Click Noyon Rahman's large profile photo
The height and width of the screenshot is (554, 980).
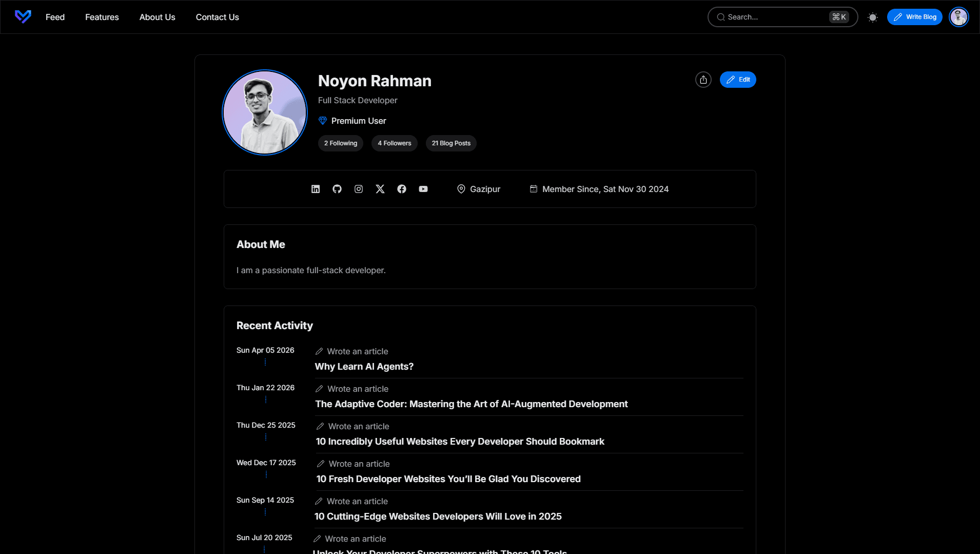click(x=265, y=112)
